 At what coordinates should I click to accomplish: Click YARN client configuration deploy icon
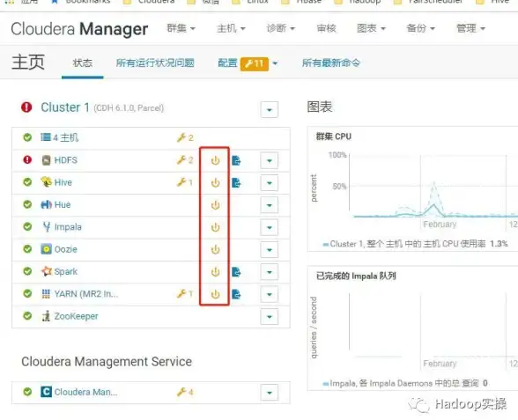click(236, 294)
